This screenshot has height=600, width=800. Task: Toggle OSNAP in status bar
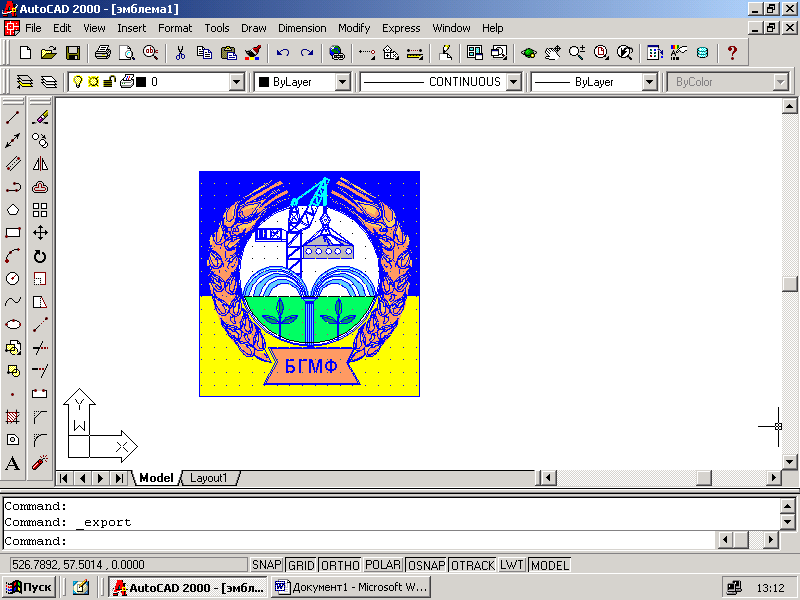pyautogui.click(x=427, y=565)
